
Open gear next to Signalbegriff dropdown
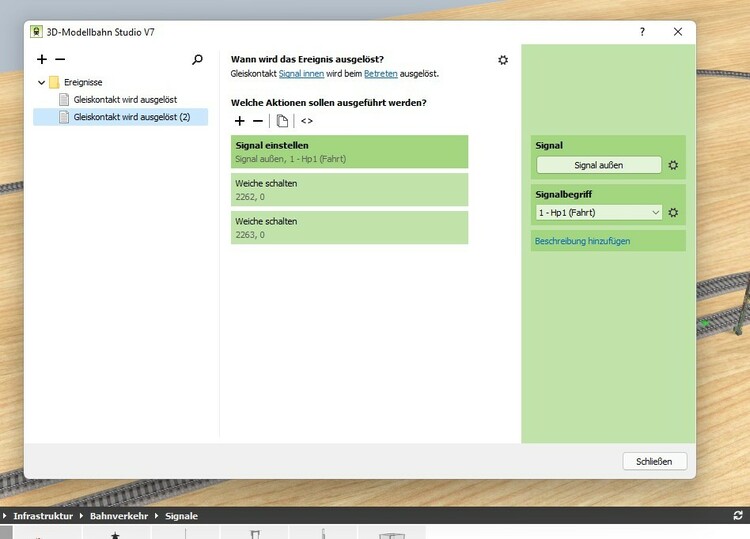[x=673, y=212]
